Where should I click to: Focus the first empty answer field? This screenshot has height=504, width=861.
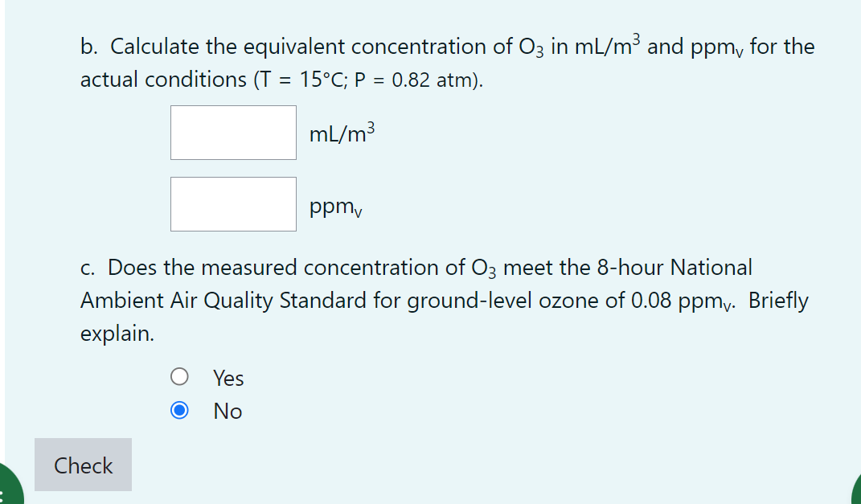click(x=233, y=132)
